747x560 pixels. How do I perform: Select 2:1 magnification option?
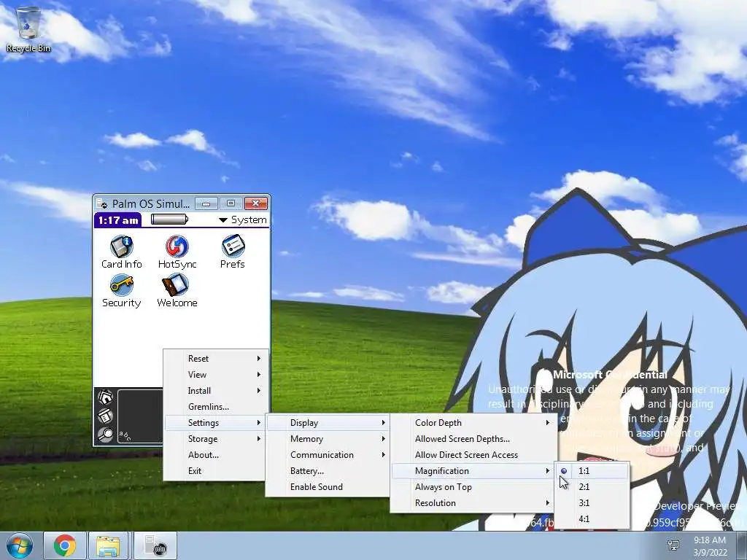tap(592, 486)
